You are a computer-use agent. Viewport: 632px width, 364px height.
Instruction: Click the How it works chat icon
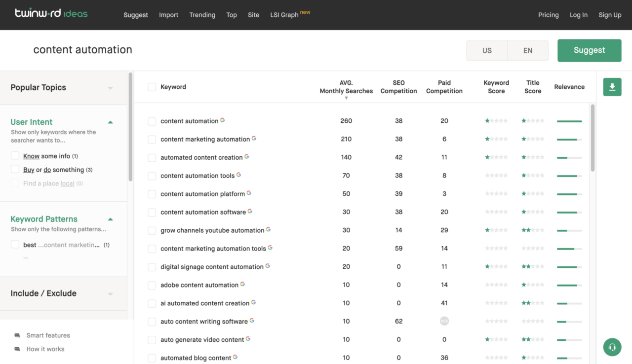[x=17, y=349]
